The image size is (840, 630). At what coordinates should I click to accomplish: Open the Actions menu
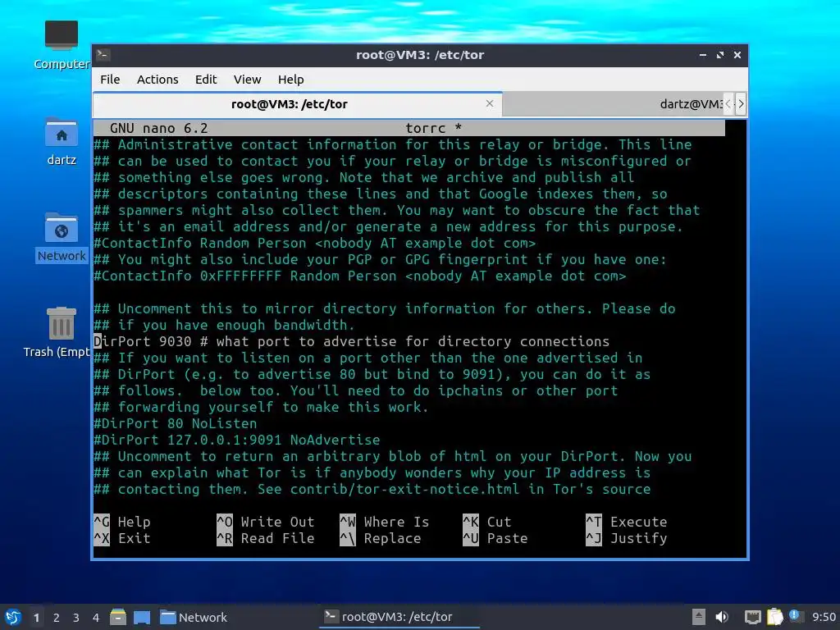pos(157,80)
